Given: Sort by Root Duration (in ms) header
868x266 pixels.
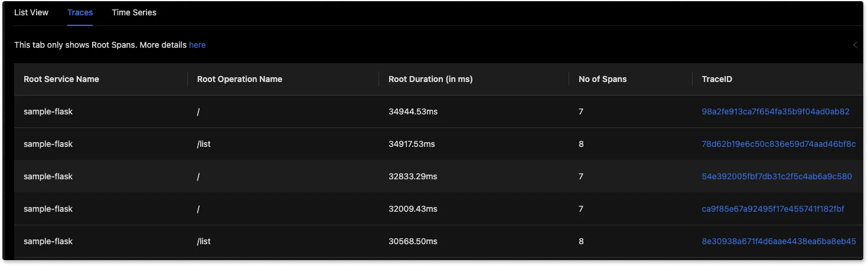Looking at the screenshot, I should (x=430, y=79).
